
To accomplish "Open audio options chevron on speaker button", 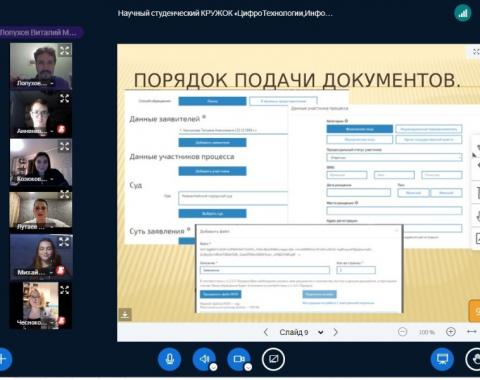I will [x=213, y=367].
